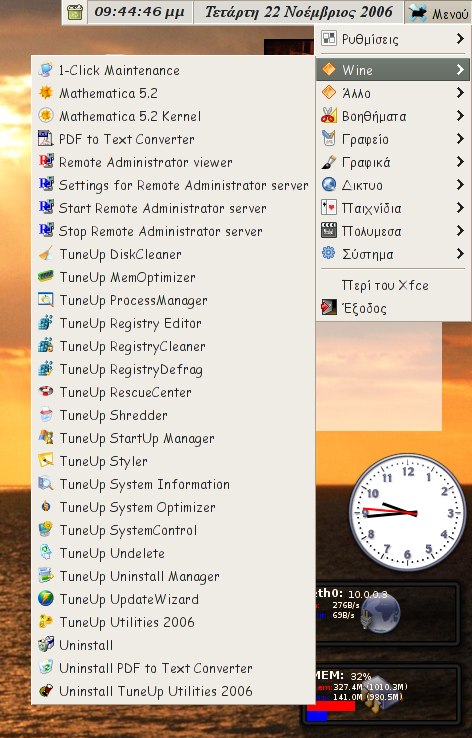Click the PDF to Text Converter icon
Viewport: 472px width, 738px height.
(x=46, y=139)
